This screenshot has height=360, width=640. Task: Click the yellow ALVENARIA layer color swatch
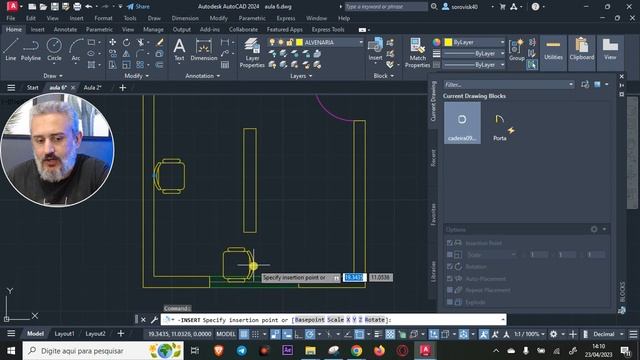(299, 42)
